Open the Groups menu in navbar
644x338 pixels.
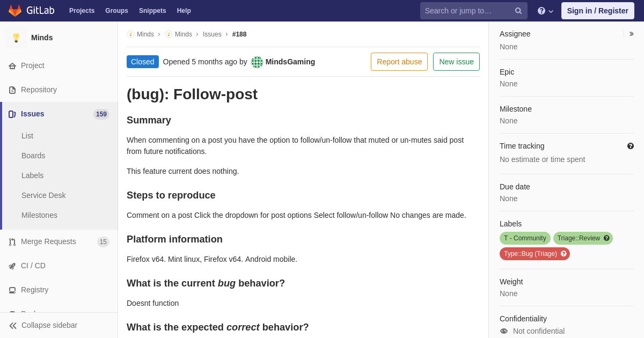[x=116, y=11]
